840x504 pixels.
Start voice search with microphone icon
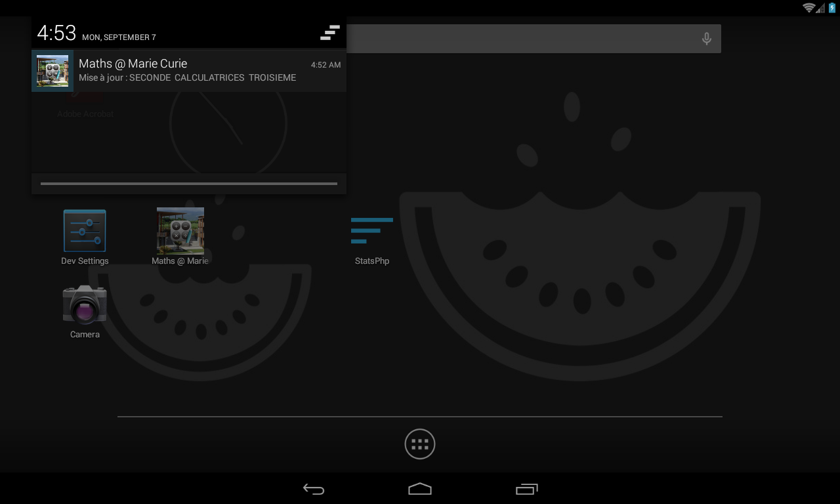click(707, 39)
